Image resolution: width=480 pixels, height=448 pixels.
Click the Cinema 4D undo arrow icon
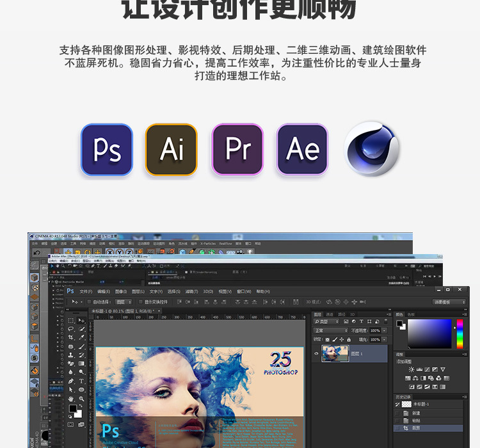pos(37,253)
